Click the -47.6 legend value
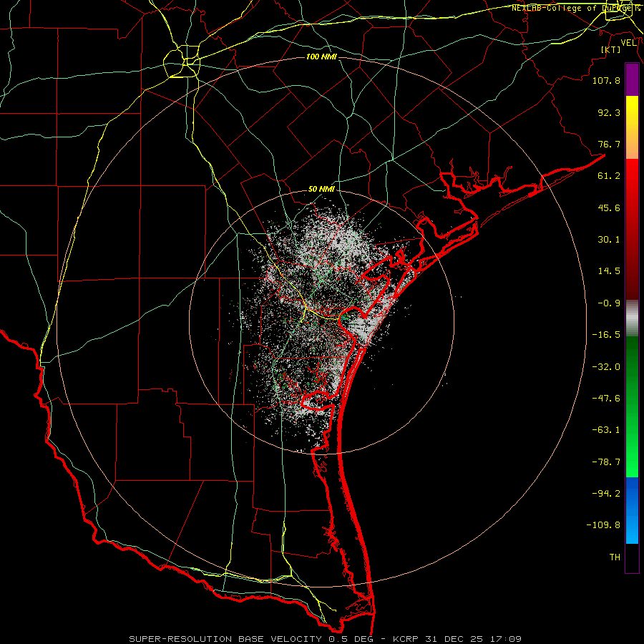This screenshot has width=644, height=644. click(606, 399)
